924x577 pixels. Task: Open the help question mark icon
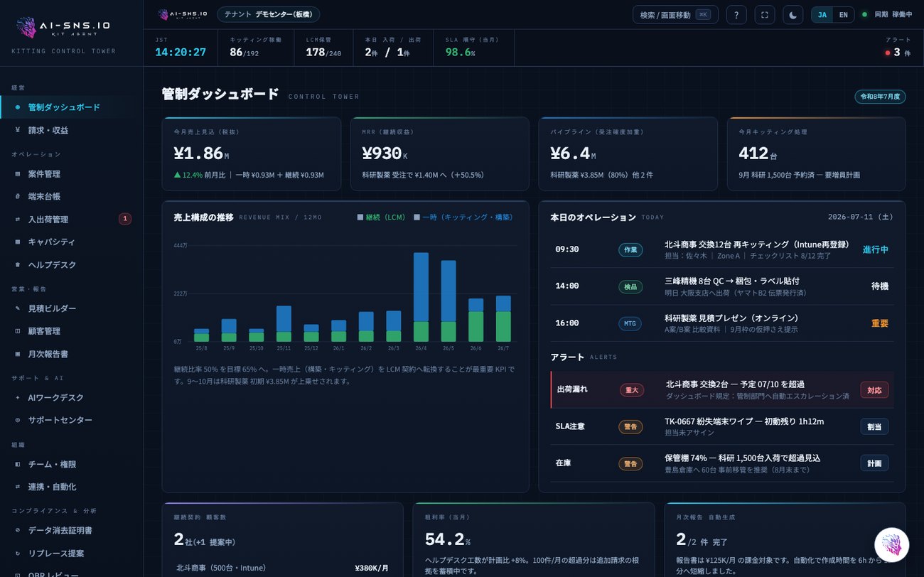pos(736,14)
